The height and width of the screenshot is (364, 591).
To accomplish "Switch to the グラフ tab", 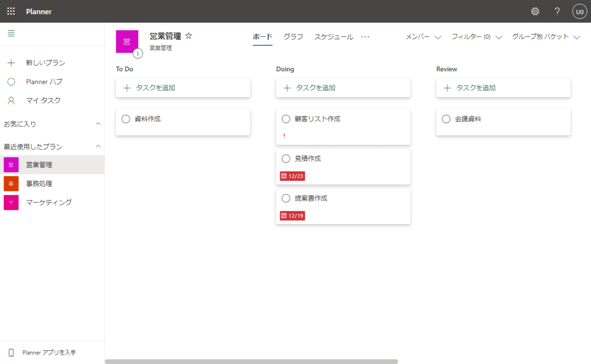I will [x=293, y=37].
